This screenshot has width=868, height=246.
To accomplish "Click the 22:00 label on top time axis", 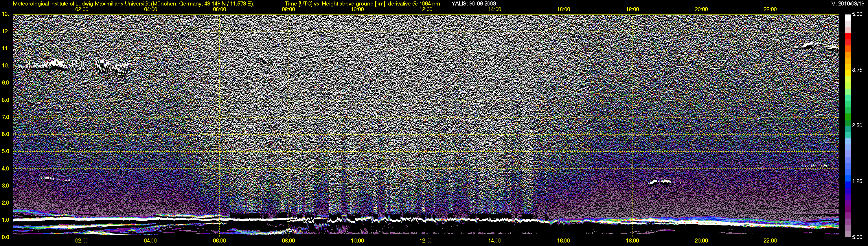I will pos(770,10).
